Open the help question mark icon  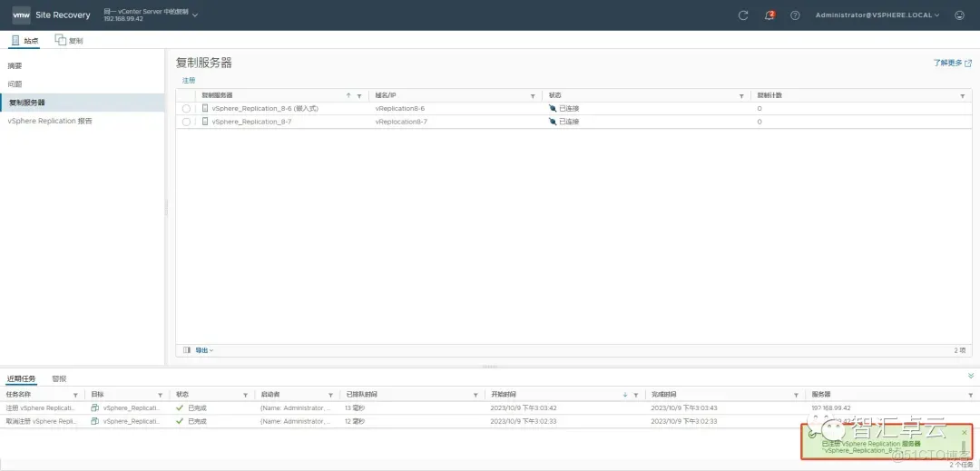click(795, 15)
